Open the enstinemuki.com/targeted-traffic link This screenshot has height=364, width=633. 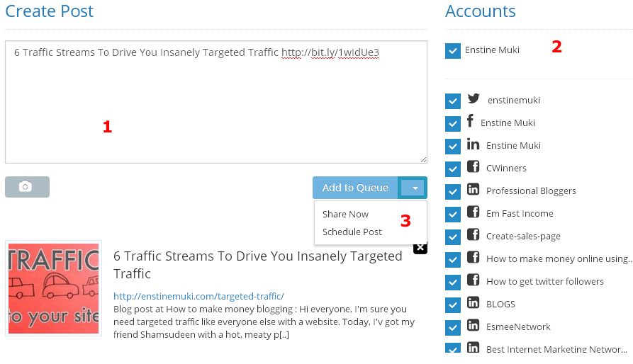coord(198,296)
